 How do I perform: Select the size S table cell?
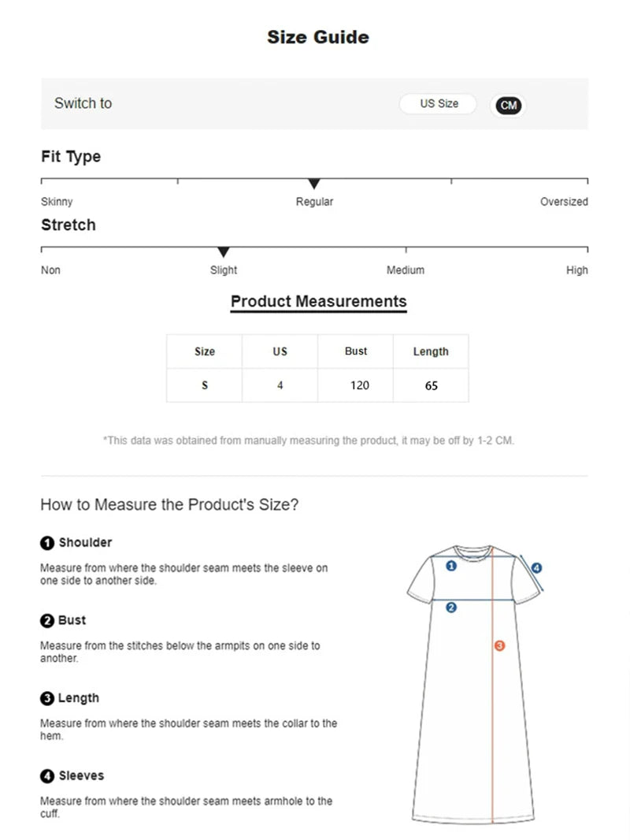click(x=205, y=385)
